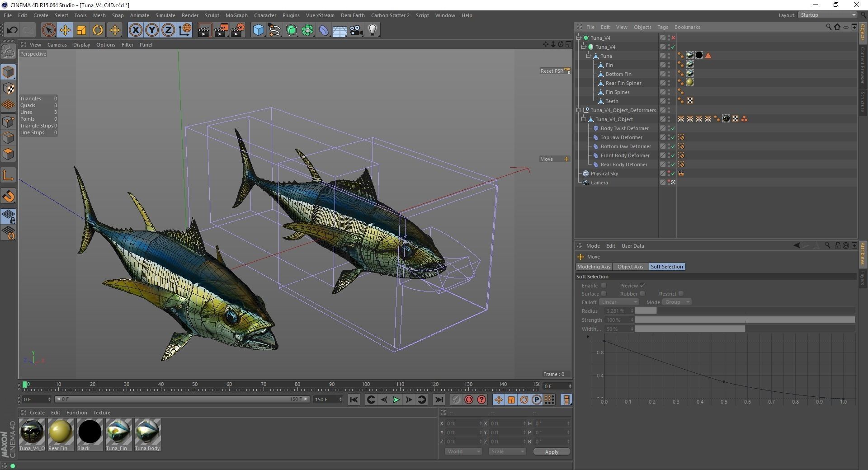Toggle Enable Axis tool icon
The image size is (868, 470).
9,175
